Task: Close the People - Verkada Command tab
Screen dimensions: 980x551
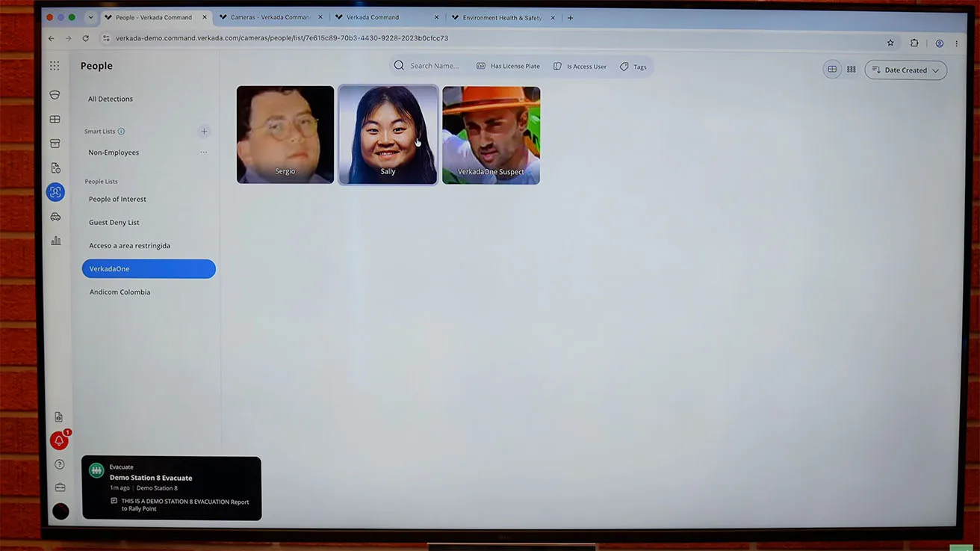Action: pyautogui.click(x=205, y=17)
